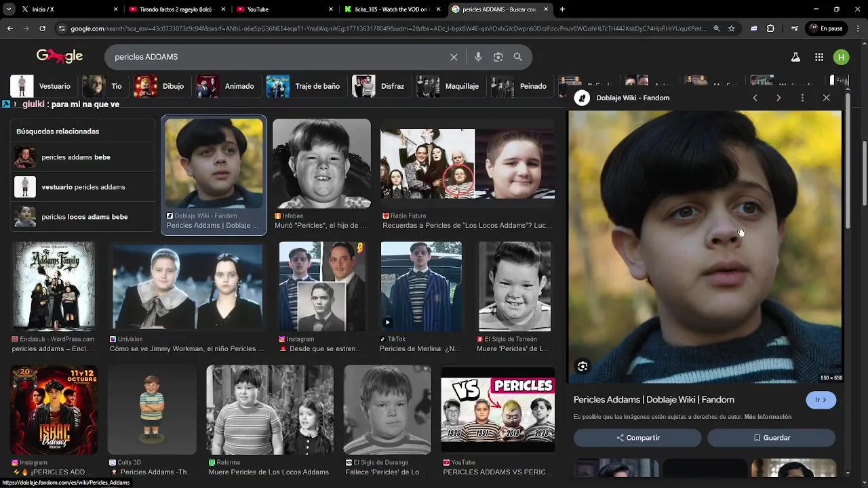Click the Compartir button
The height and width of the screenshot is (488, 868).
(x=637, y=438)
